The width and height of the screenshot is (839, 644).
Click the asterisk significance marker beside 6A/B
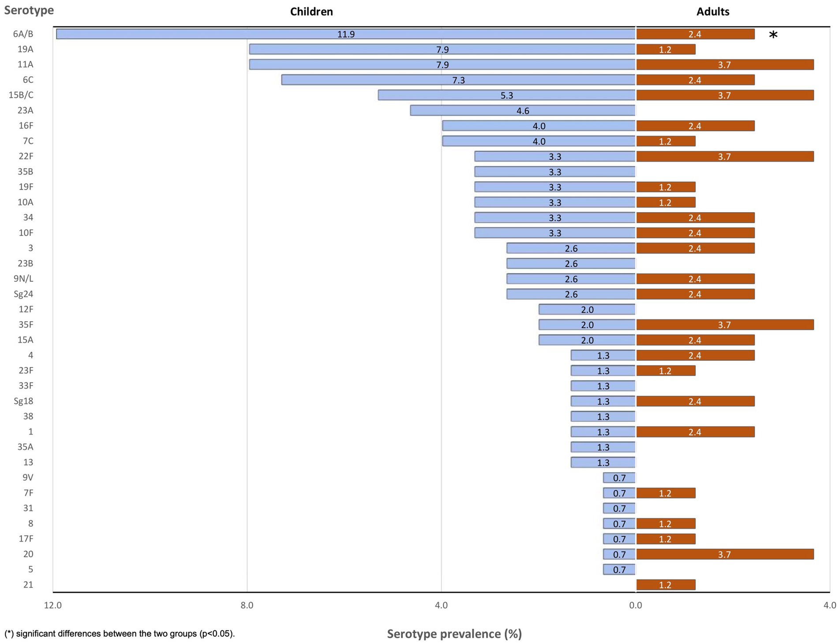tap(773, 35)
